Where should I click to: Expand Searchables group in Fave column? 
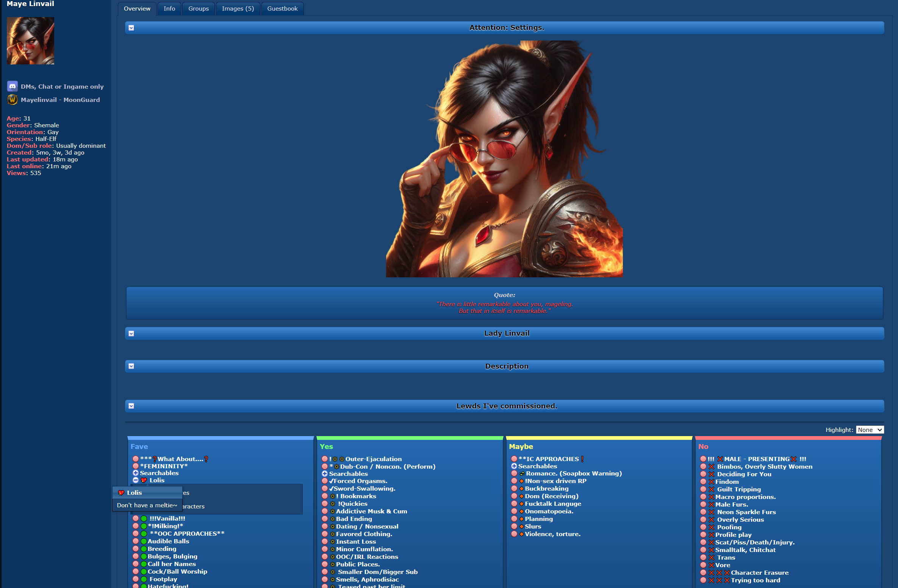[x=135, y=473]
